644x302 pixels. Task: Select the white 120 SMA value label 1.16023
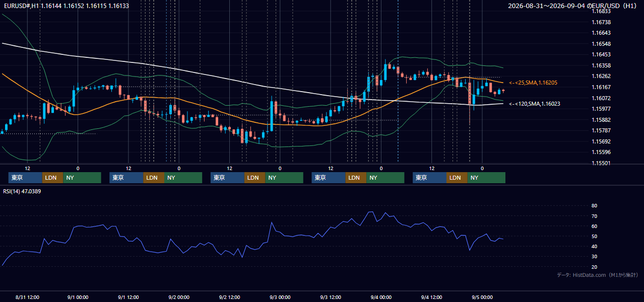tap(534, 104)
